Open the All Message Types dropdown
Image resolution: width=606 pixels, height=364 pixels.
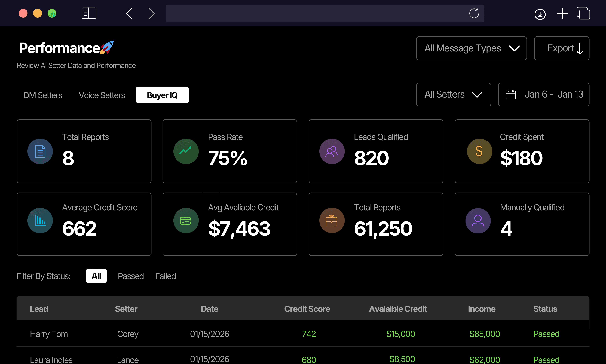point(471,48)
